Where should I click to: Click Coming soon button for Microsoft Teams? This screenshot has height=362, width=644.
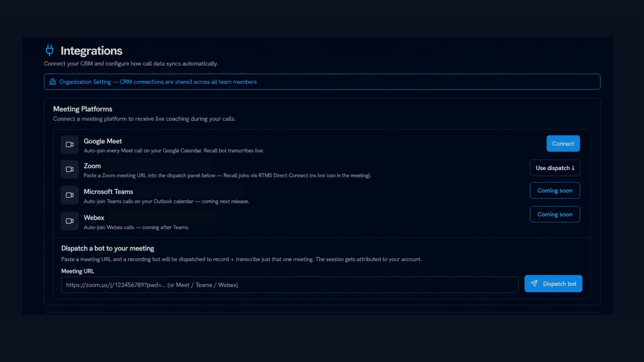click(x=555, y=190)
